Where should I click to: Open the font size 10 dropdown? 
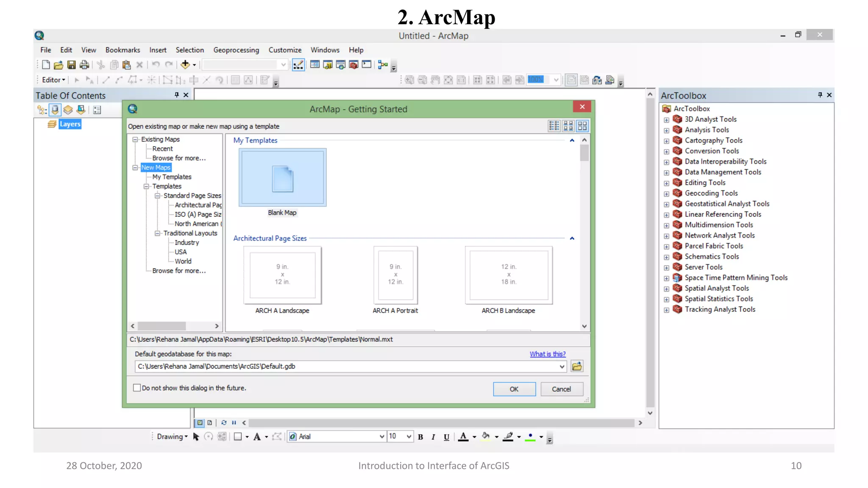(x=409, y=437)
